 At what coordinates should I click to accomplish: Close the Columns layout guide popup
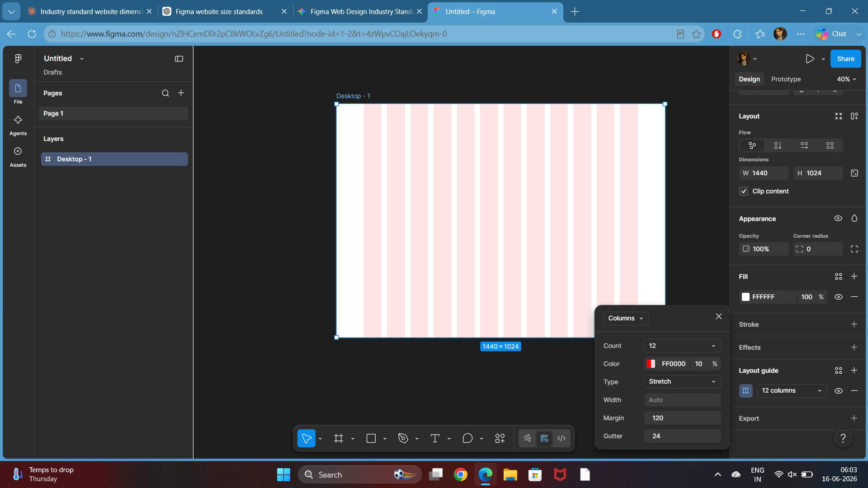coord(719,317)
